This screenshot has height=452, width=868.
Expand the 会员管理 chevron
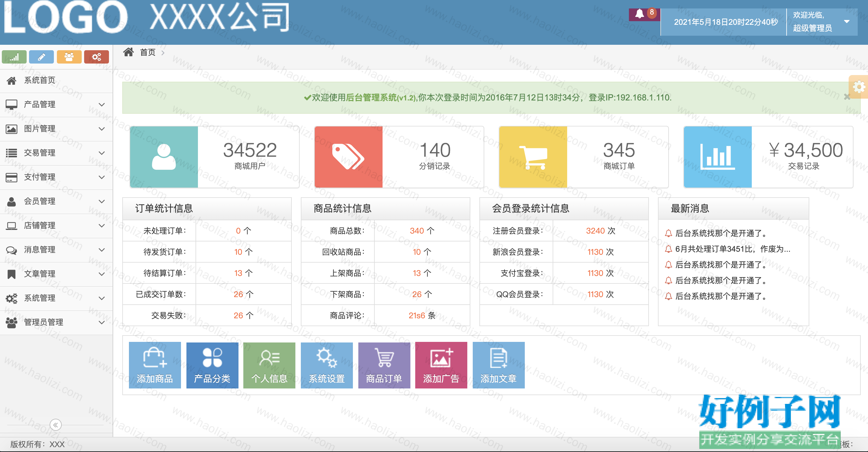click(101, 202)
